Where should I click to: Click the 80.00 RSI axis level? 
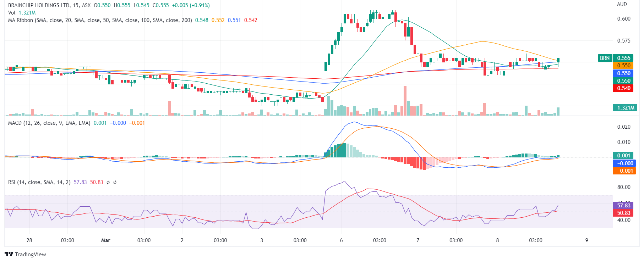[624, 187]
